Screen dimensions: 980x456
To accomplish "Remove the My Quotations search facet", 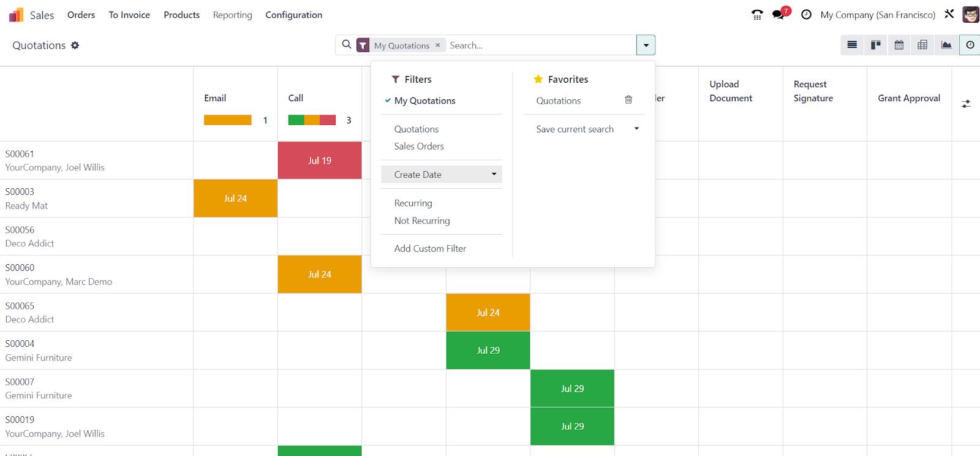I will (438, 45).
